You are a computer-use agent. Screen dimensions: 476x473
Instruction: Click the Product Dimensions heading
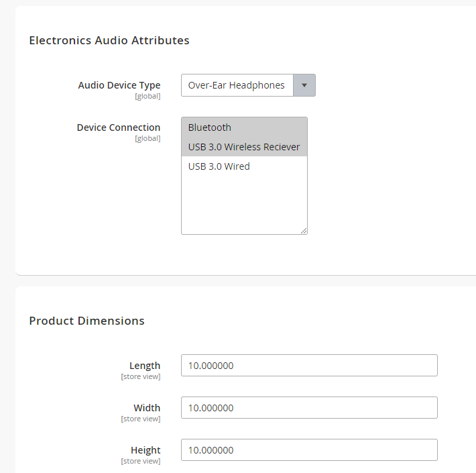(x=87, y=321)
